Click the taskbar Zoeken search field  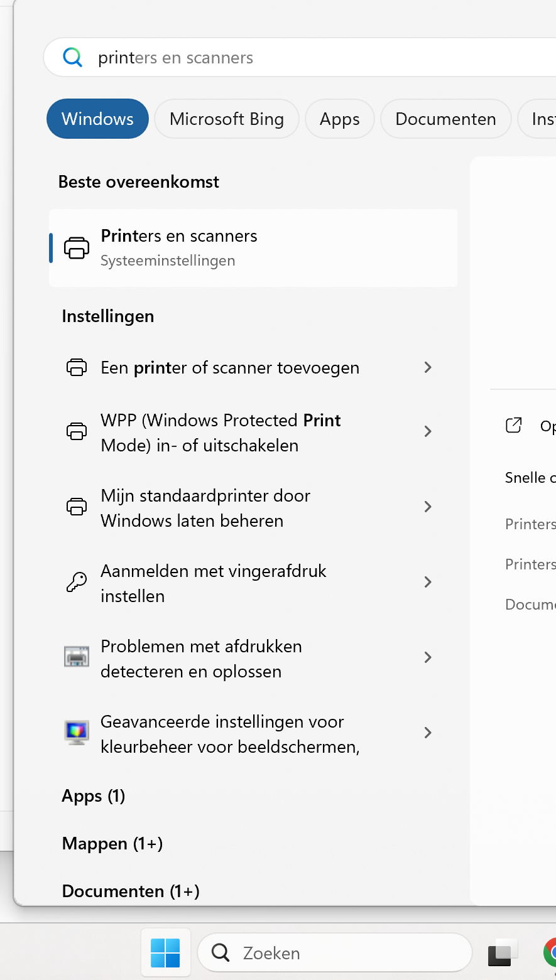pos(334,953)
